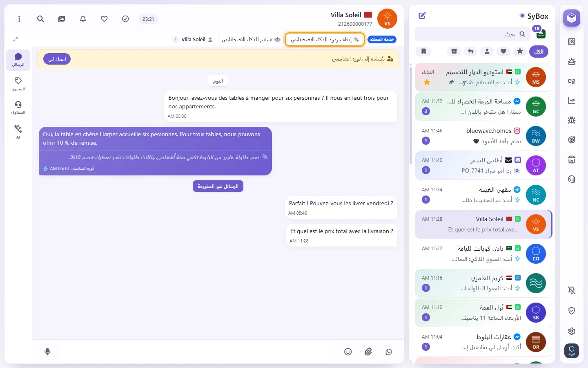588x368 pixels.
Task: Click the 'خدمة العملاء' customer service tag
Action: (x=382, y=39)
